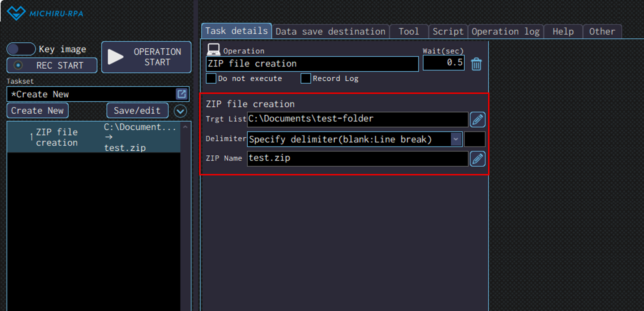Select the ZIP file creation task row
The height and width of the screenshot is (311, 644).
[93, 137]
